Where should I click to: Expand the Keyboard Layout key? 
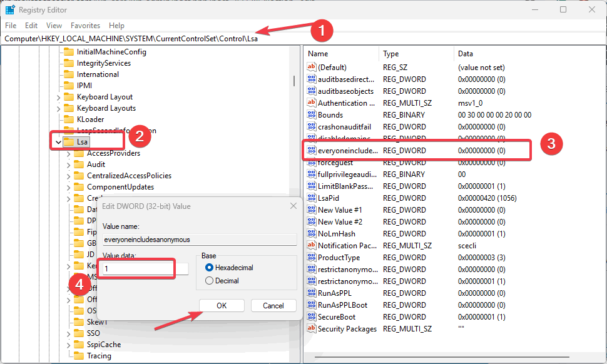point(58,97)
